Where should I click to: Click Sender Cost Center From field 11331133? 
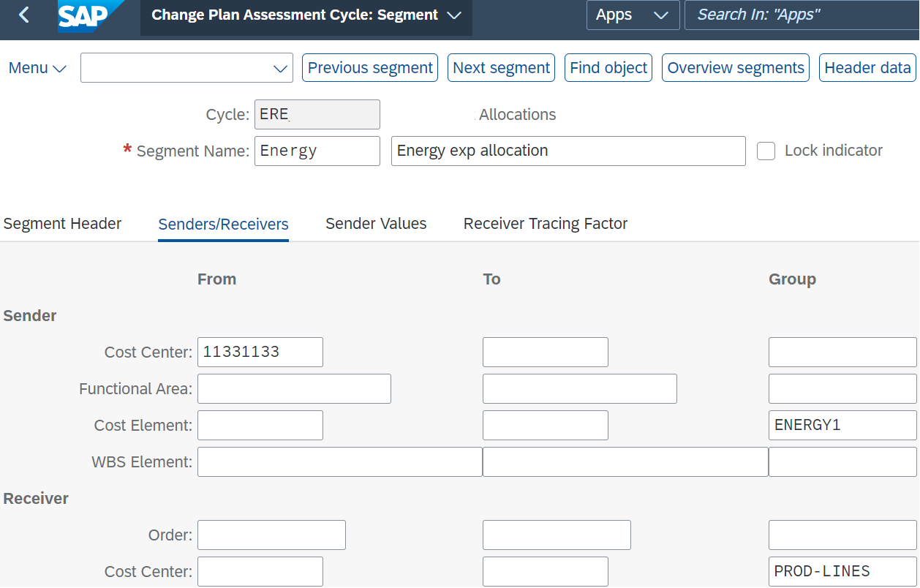click(x=260, y=352)
